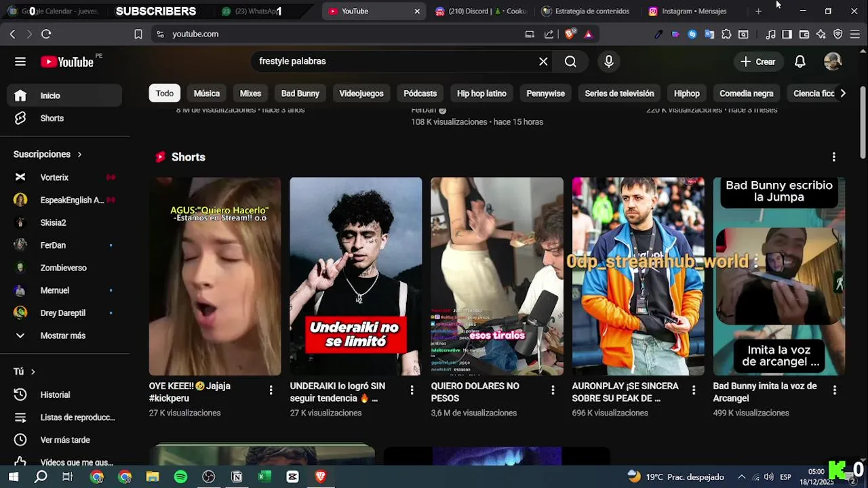Select the Comedia negra chip
Image resolution: width=868 pixels, height=488 pixels.
pos(747,94)
